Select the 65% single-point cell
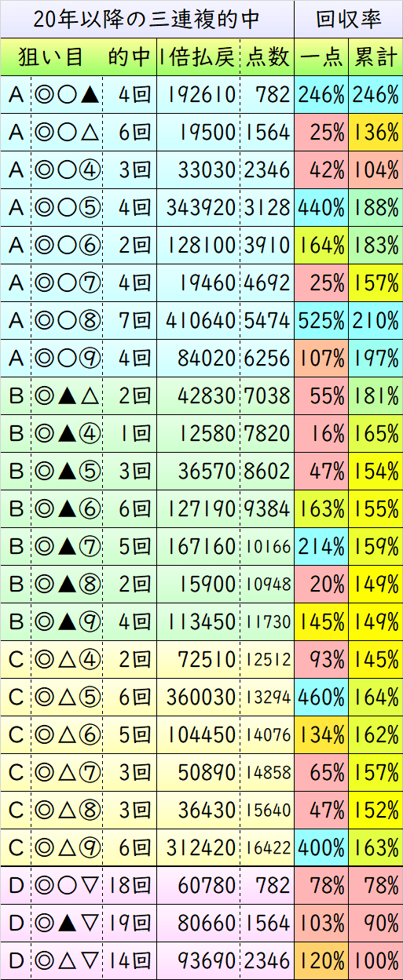Image resolution: width=403 pixels, height=980 pixels. click(322, 773)
